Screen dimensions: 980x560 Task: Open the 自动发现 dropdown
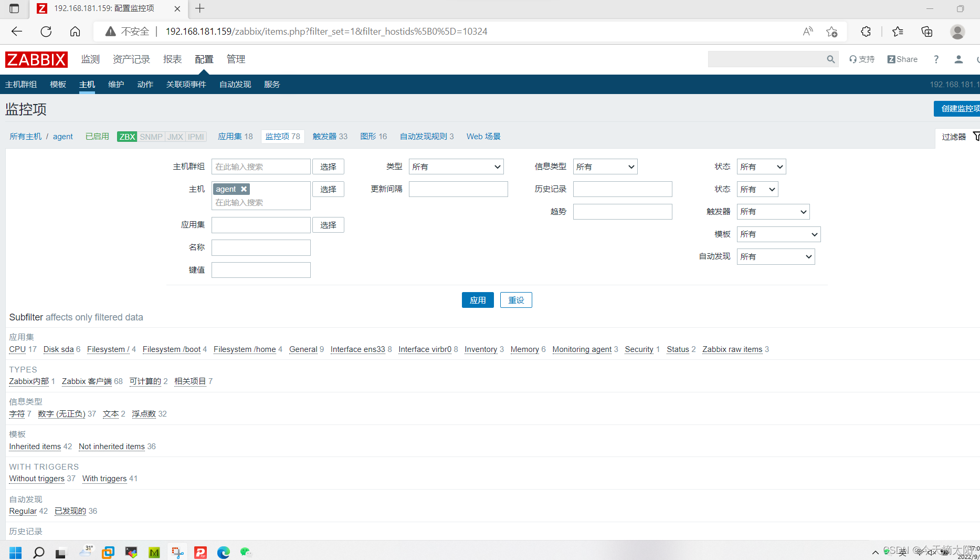776,257
